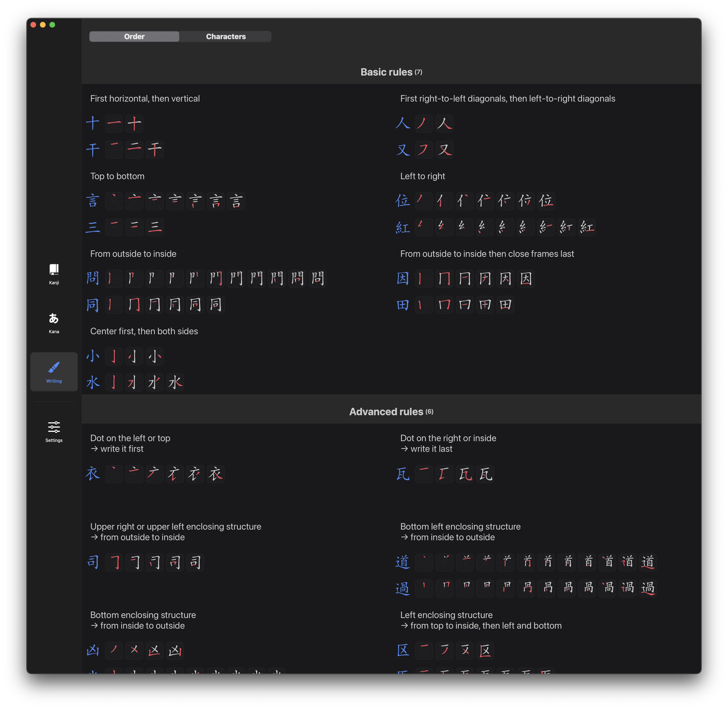The height and width of the screenshot is (709, 728).
Task: Open Settings from the sidebar
Action: pyautogui.click(x=54, y=432)
